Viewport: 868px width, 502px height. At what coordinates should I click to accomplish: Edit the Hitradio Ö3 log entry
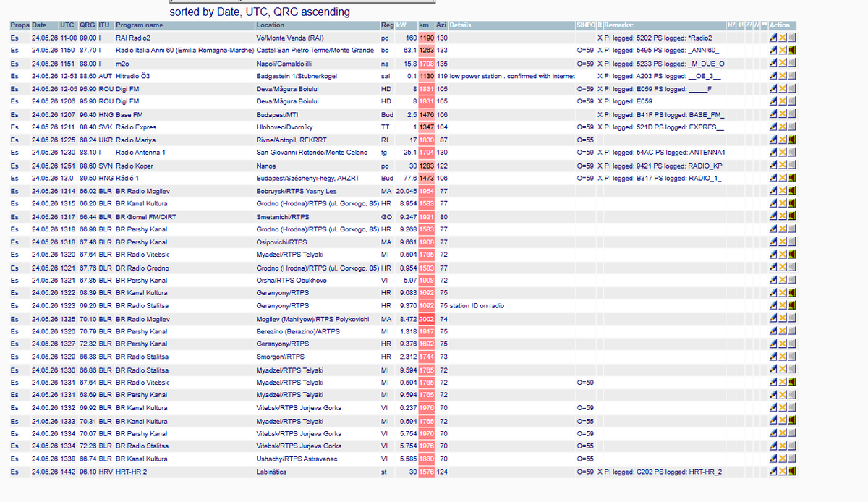[773, 76]
